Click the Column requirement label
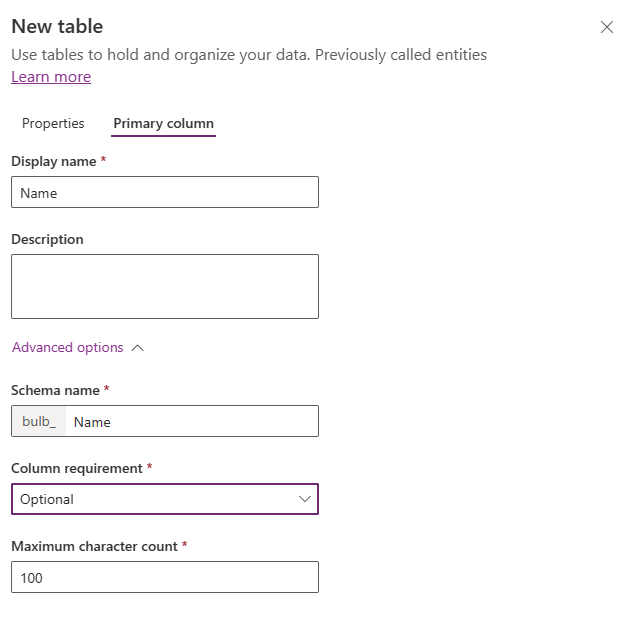The height and width of the screenshot is (622, 631). [x=77, y=468]
